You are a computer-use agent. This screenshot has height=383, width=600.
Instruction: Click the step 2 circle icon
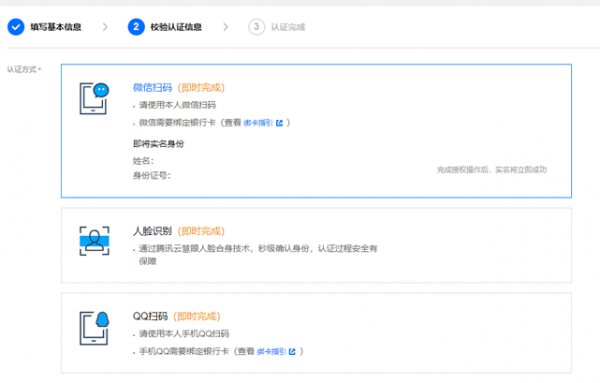(136, 27)
